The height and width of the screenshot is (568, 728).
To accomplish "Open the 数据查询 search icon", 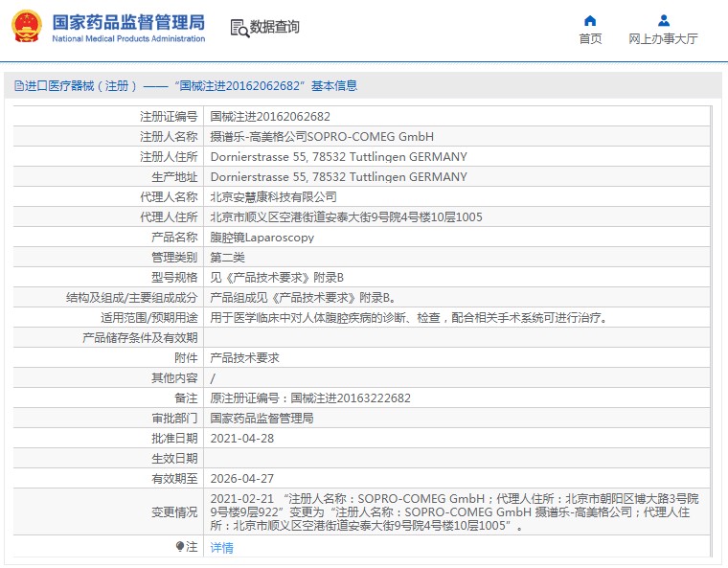I will pos(239,28).
